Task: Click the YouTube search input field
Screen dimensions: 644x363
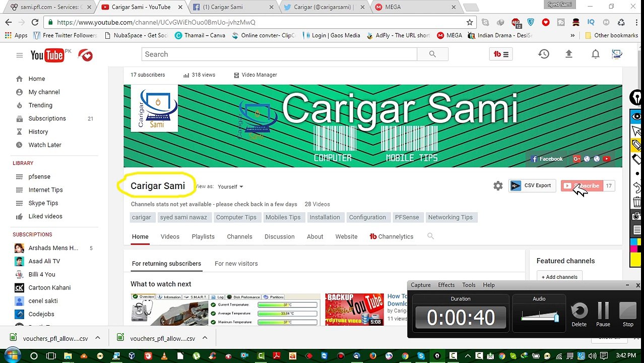Action: 279,54
